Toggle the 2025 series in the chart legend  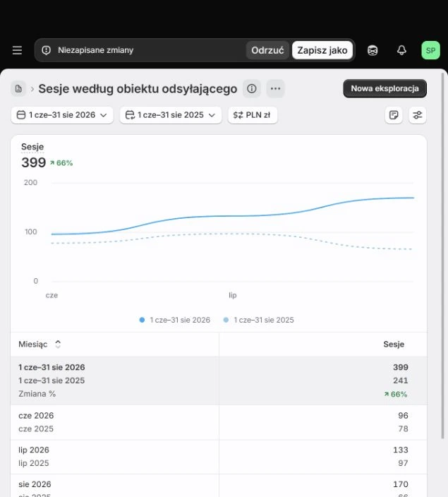pos(258,320)
